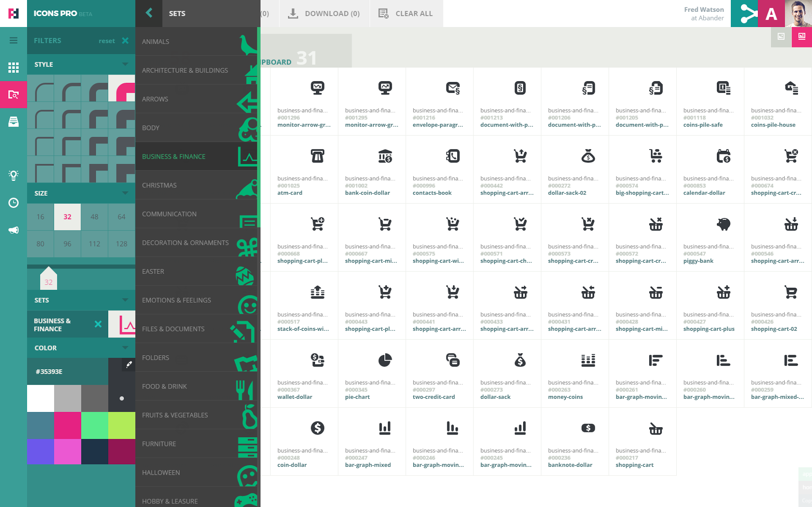812x507 pixels.
Task: Click the piggy-bank icon
Action: 723,224
